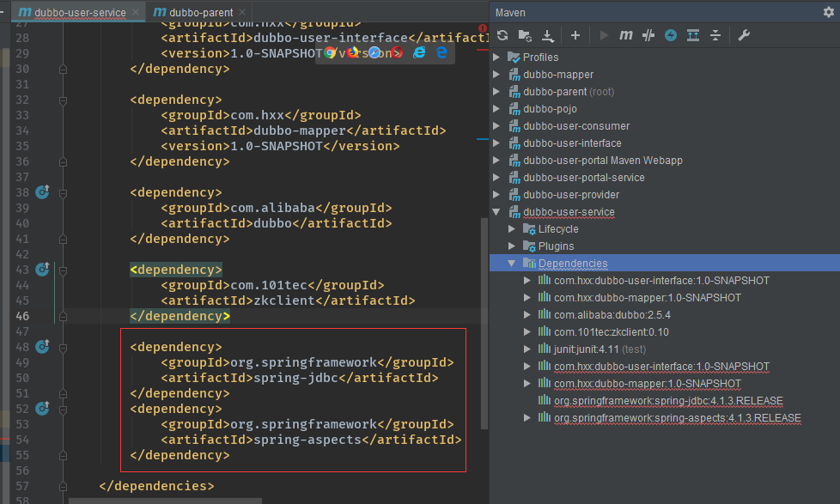Expand dubbo-user-portal Maven Webapp module
This screenshot has height=504, width=840.
[496, 160]
